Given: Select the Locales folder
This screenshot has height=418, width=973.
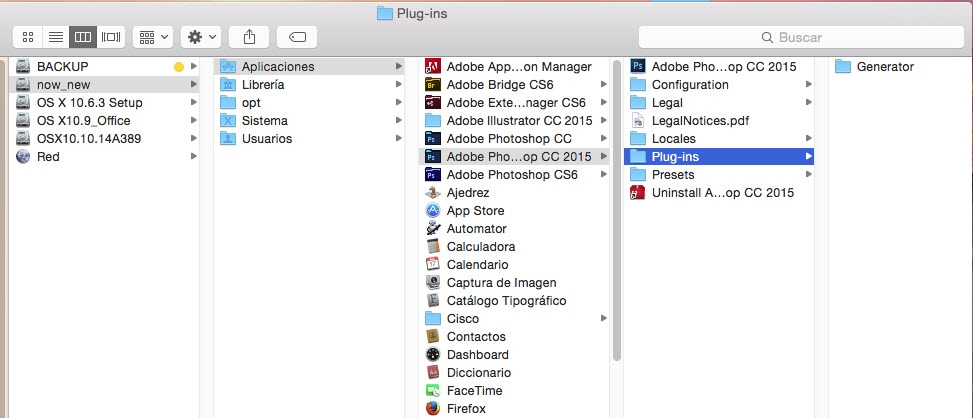Looking at the screenshot, I should coord(719,138).
